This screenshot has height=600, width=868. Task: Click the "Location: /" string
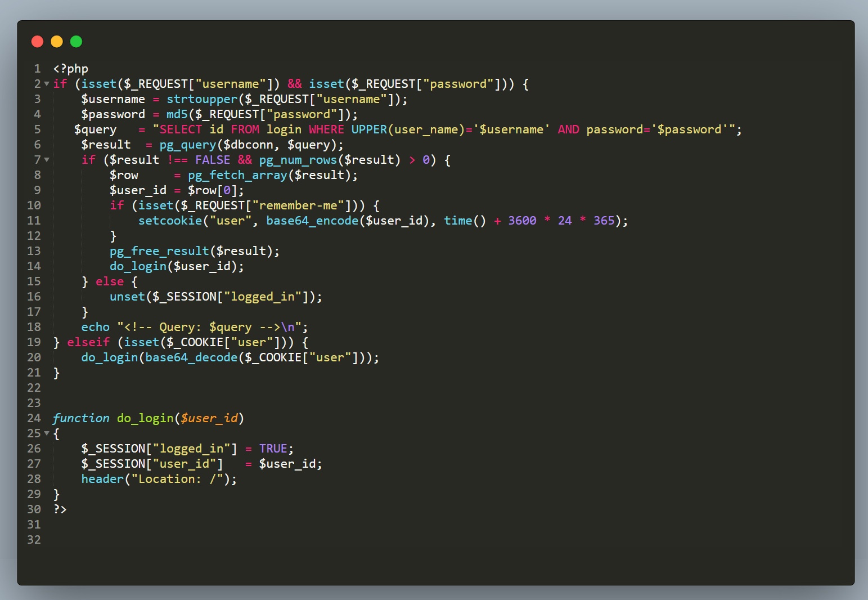pos(177,479)
